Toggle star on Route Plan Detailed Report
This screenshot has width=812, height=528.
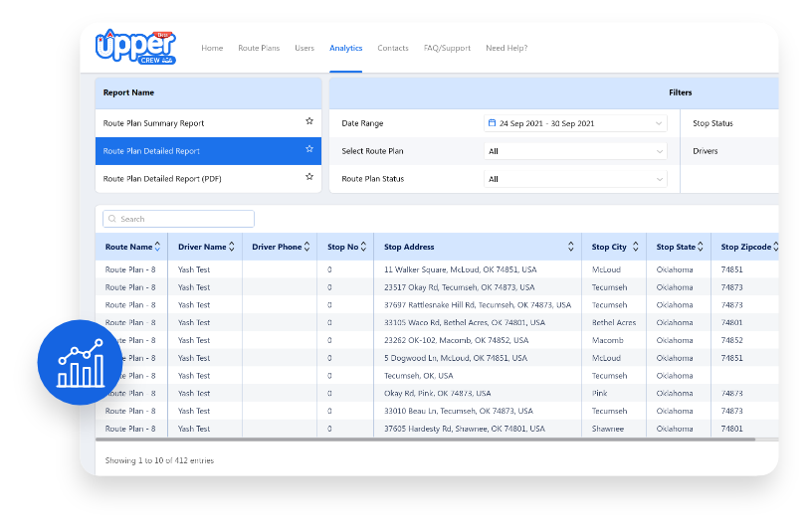309,149
